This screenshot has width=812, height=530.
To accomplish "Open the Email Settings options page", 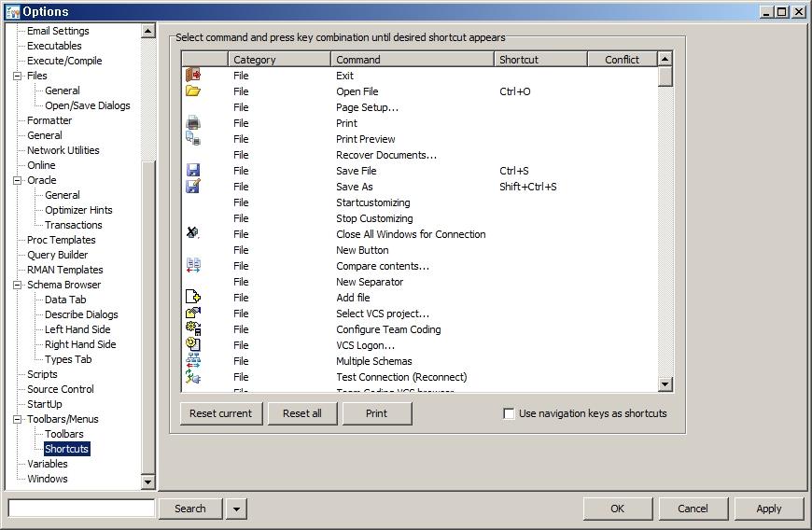I will (x=58, y=31).
